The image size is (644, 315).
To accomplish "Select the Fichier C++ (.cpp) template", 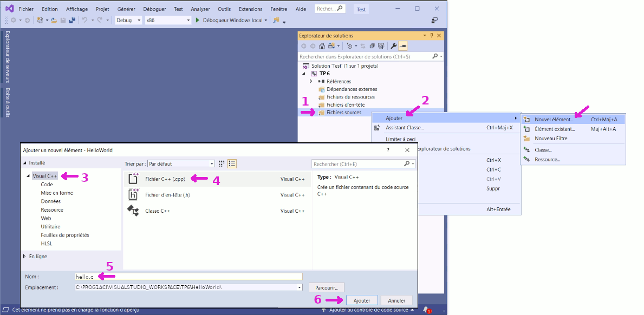I will (x=217, y=179).
